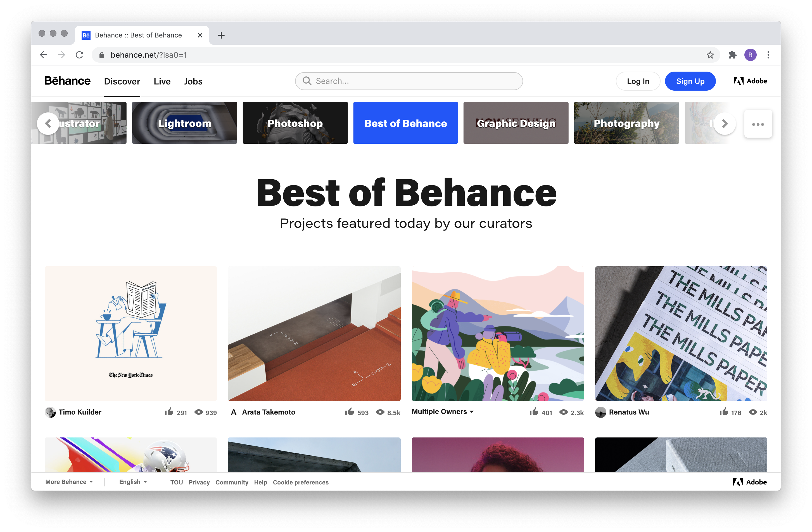
Task: Click the Privacy footer link
Action: tap(199, 482)
